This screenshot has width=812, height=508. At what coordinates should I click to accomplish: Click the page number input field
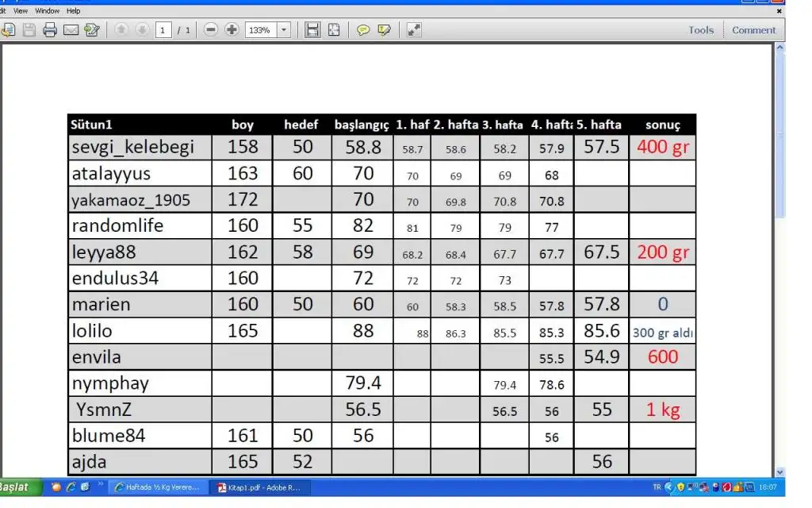point(163,30)
